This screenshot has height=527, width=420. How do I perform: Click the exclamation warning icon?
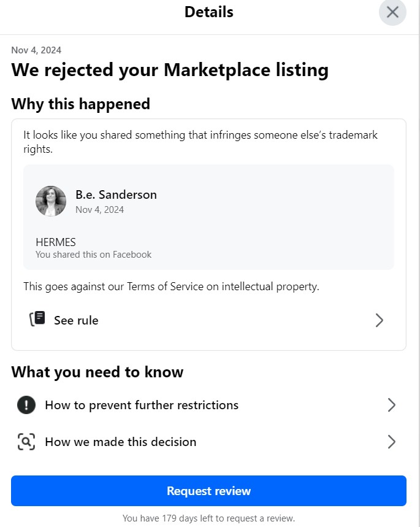click(26, 405)
